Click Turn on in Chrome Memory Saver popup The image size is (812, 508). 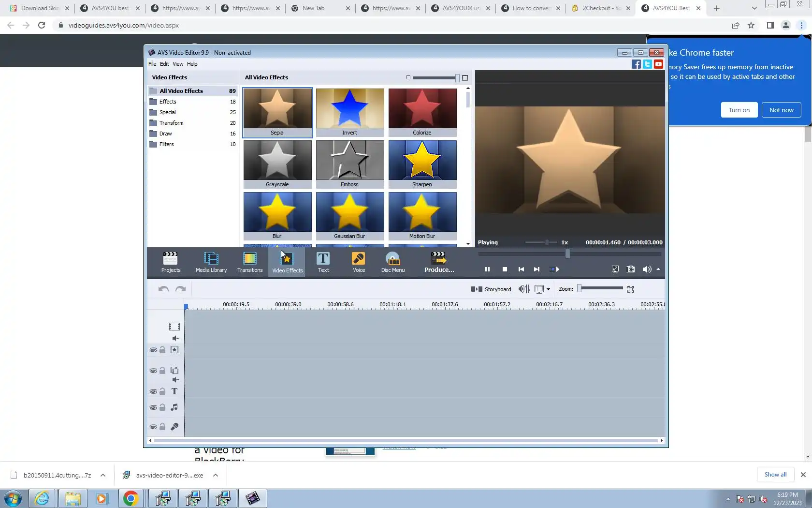[739, 110]
